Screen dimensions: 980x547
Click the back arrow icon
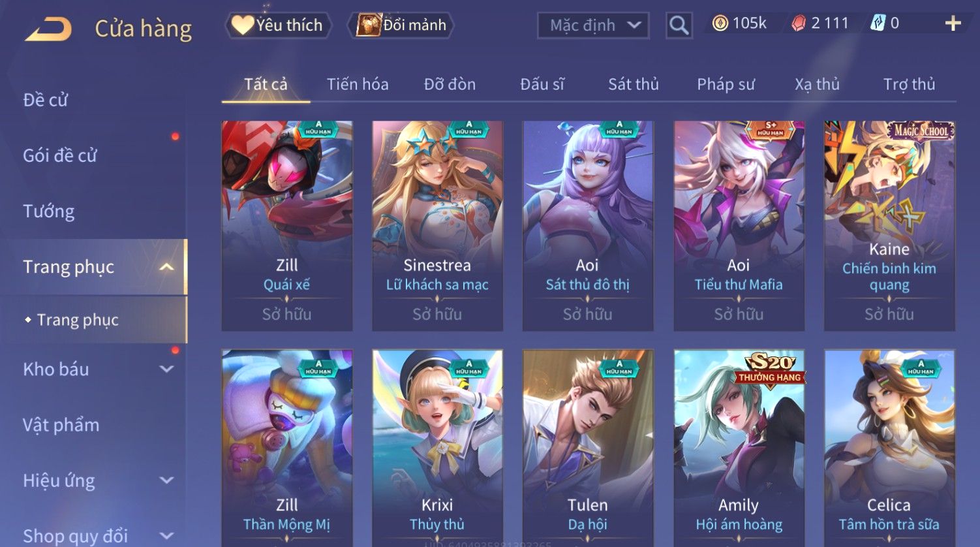[x=48, y=29]
